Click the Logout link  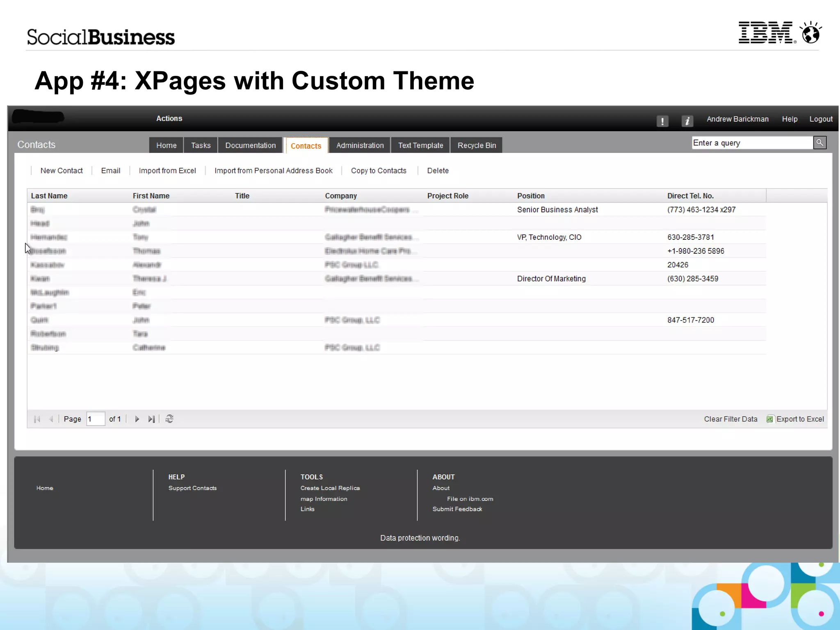tap(821, 119)
